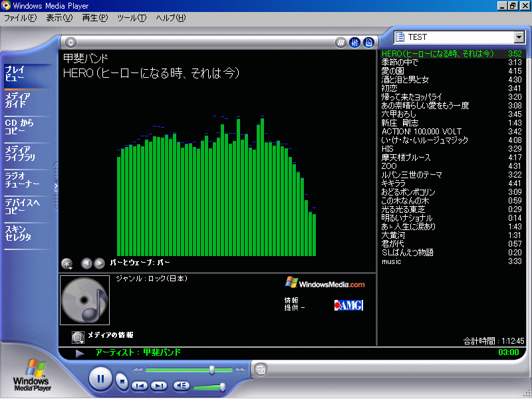
Task: Select playlist track 光る光る東芝
Action: [452, 209]
